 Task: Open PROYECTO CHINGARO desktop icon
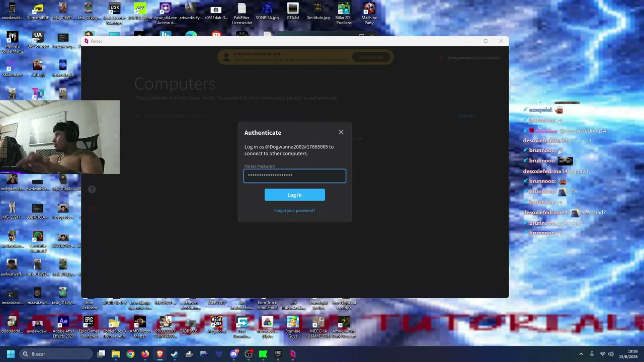166,328
